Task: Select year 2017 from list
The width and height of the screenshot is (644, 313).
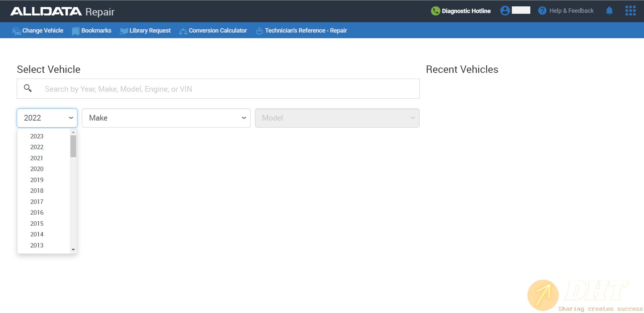Action: pos(37,202)
